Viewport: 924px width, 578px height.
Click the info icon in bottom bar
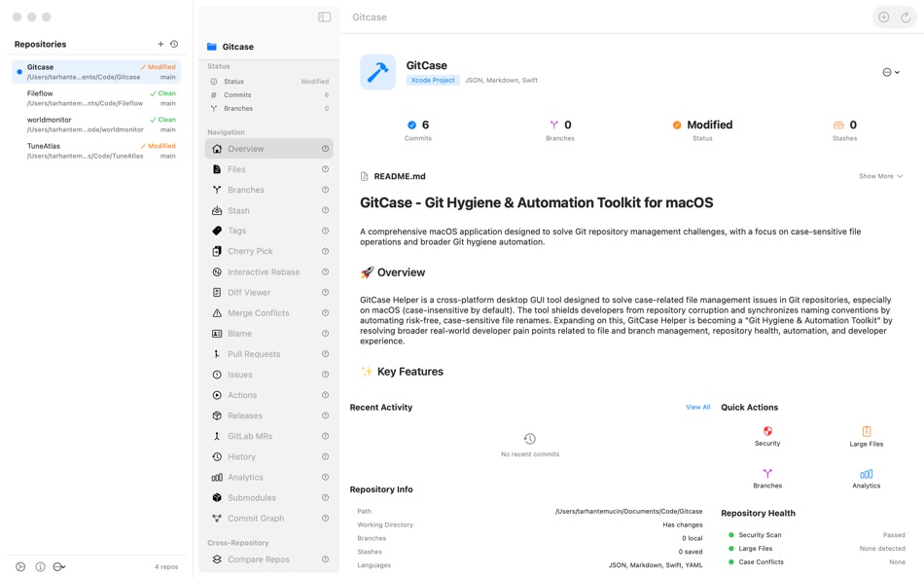40,566
